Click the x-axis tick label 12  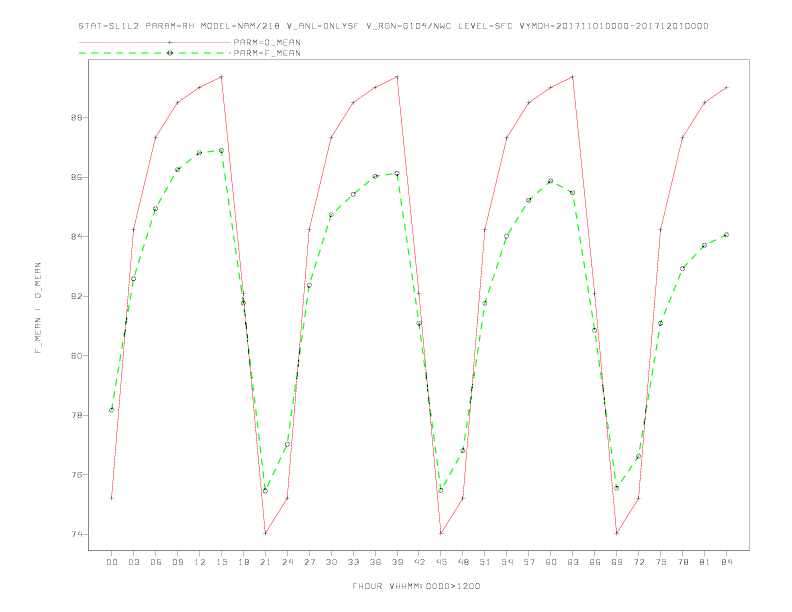(x=200, y=562)
